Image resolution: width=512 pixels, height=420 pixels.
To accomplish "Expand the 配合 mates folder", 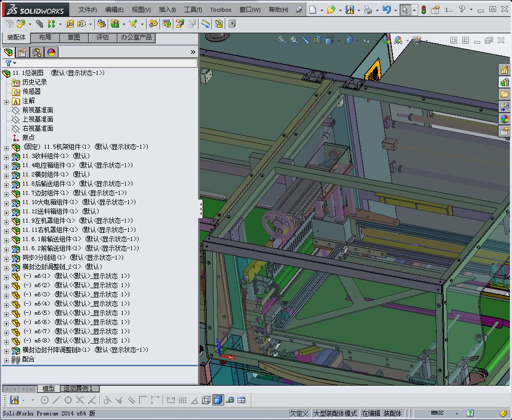I will (6, 360).
